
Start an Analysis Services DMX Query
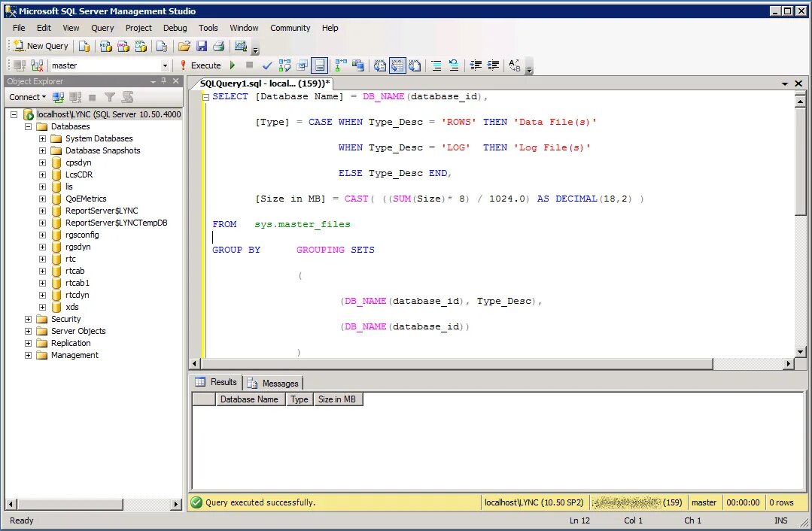click(123, 46)
